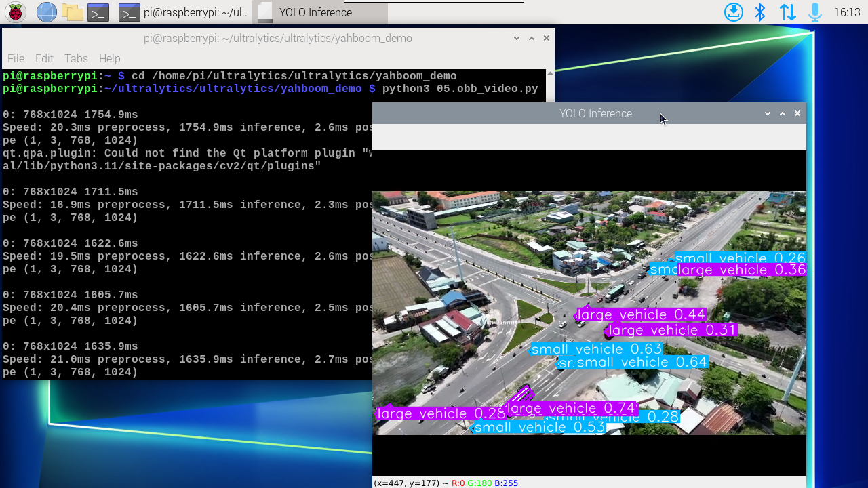This screenshot has height=488, width=868.
Task: Open the file manager folder icon
Action: coord(72,12)
